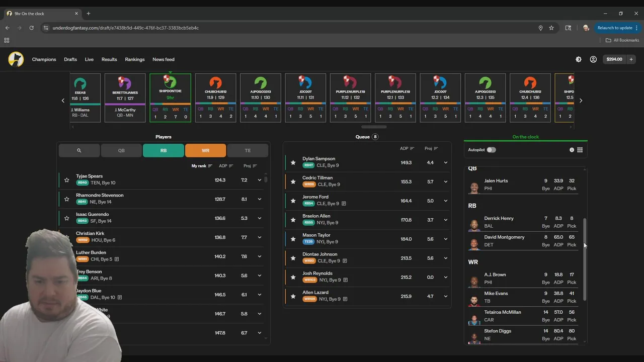644x362 pixels.
Task: Open Drafts nav item
Action: (70, 59)
